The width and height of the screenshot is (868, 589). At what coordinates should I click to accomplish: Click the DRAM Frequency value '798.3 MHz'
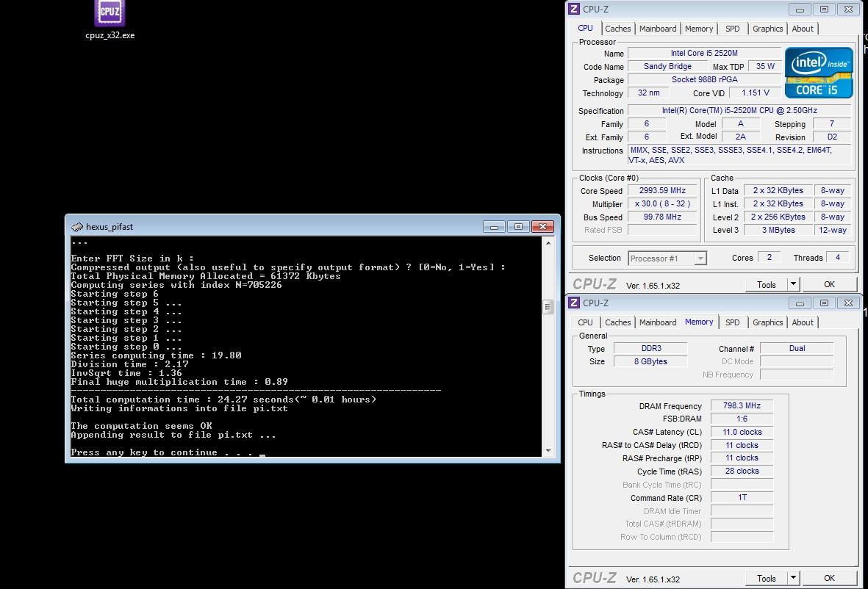(x=742, y=405)
